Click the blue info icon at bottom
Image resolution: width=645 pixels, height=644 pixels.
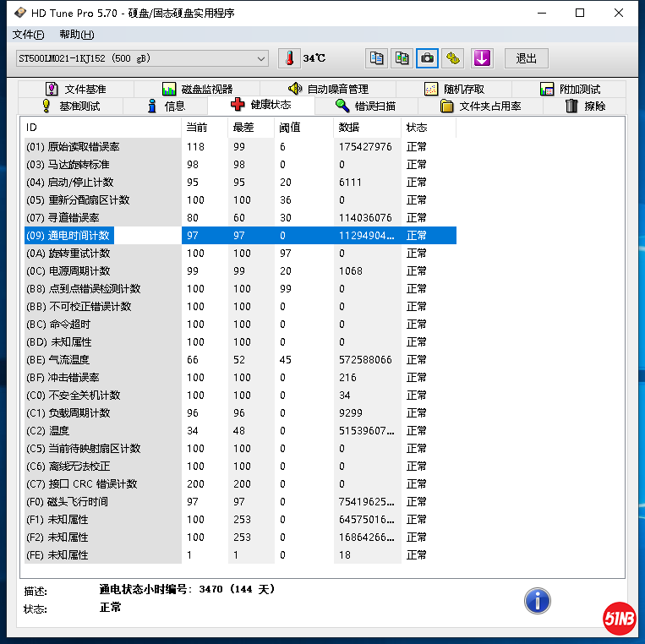(x=537, y=601)
